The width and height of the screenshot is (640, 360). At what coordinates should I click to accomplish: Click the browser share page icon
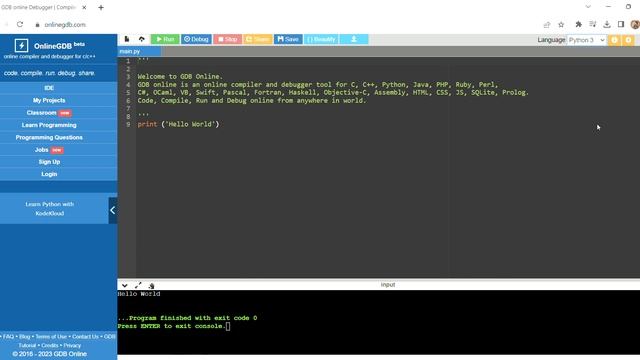click(547, 24)
